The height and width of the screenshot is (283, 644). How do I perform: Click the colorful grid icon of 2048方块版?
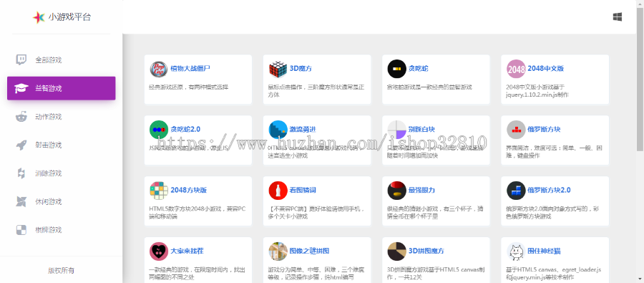[159, 191]
